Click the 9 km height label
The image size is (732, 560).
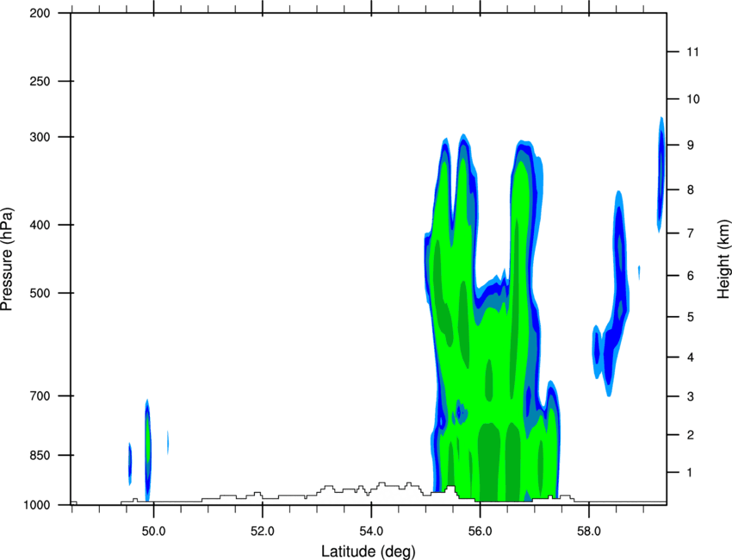(690, 146)
